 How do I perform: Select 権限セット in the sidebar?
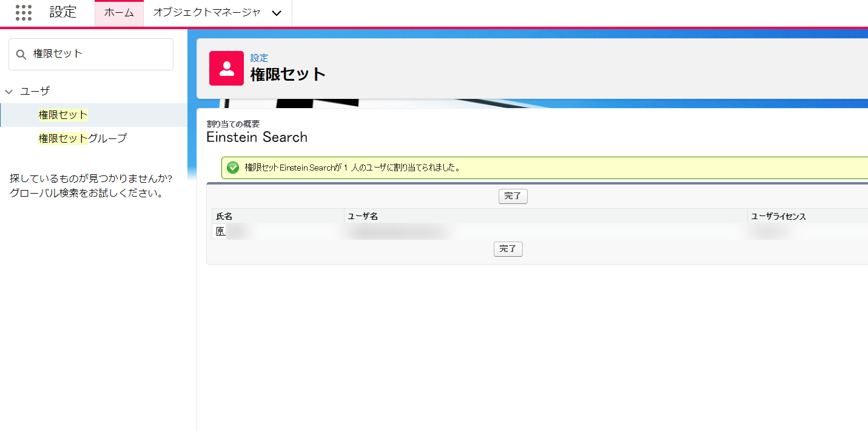[63, 115]
